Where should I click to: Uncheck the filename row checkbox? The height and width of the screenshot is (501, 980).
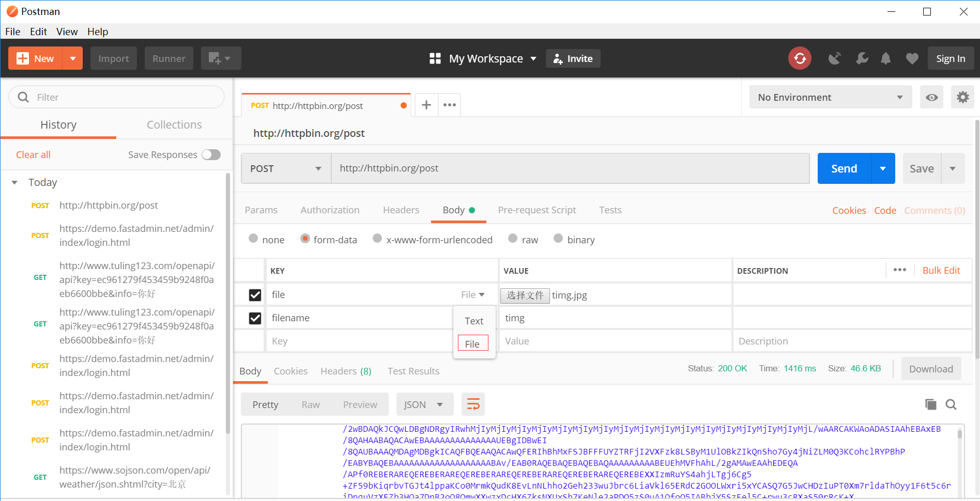[x=255, y=318]
